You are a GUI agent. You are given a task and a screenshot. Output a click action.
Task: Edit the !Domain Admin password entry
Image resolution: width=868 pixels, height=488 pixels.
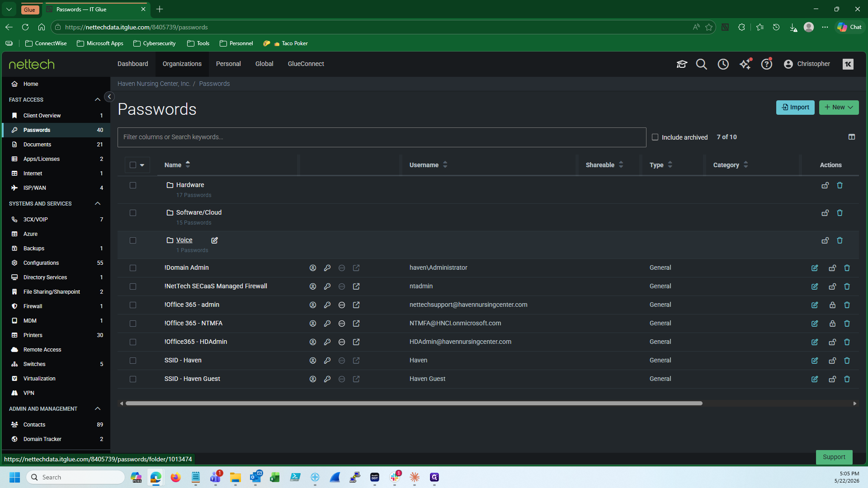tap(815, 268)
